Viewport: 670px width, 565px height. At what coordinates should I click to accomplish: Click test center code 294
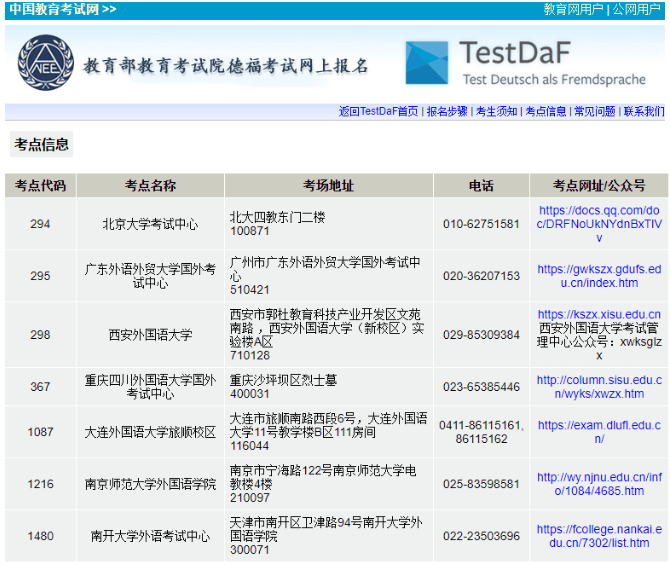[40, 224]
